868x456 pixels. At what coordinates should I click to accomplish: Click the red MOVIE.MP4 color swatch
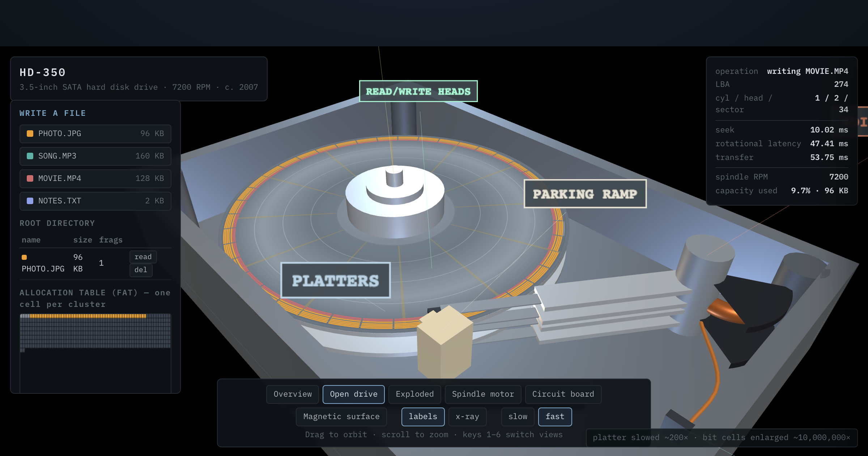[x=30, y=179]
